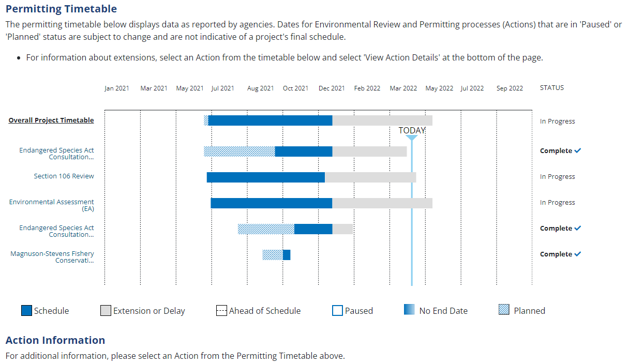Click the Planned hatched legend icon
The height and width of the screenshot is (364, 628).
click(x=504, y=310)
